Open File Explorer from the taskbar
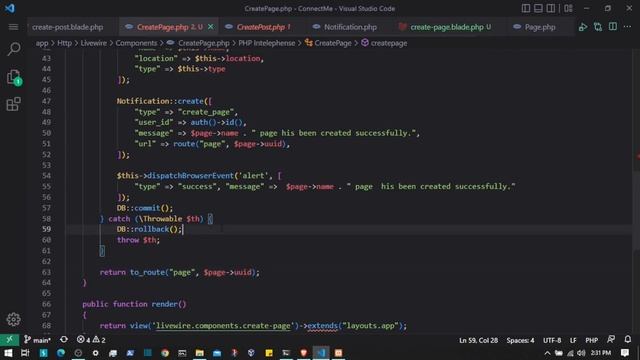 click(x=200, y=353)
